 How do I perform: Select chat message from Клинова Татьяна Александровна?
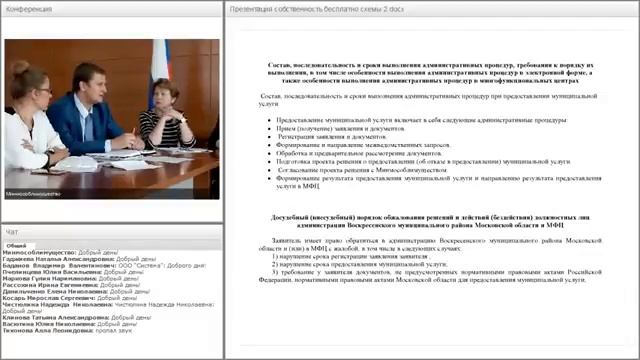[77, 318]
